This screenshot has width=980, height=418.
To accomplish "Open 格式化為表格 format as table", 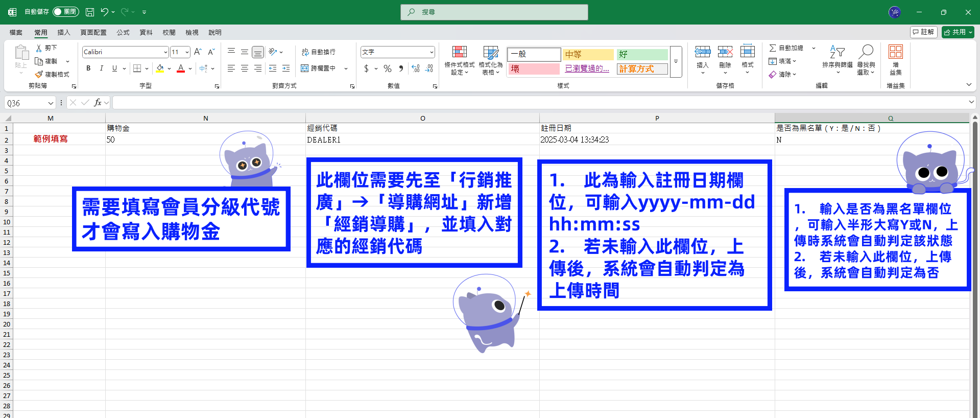I will (490, 60).
